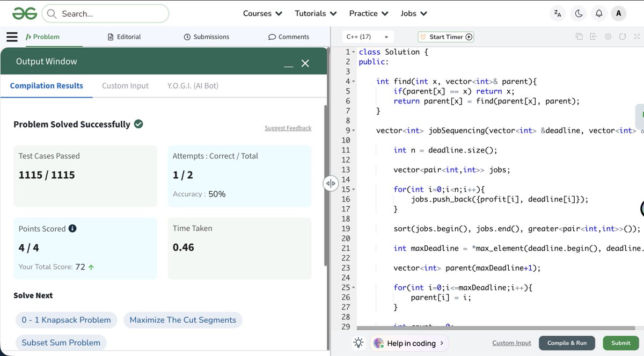Image resolution: width=644 pixels, height=356 pixels.
Task: Click the Suggest Feedback link
Action: click(288, 128)
